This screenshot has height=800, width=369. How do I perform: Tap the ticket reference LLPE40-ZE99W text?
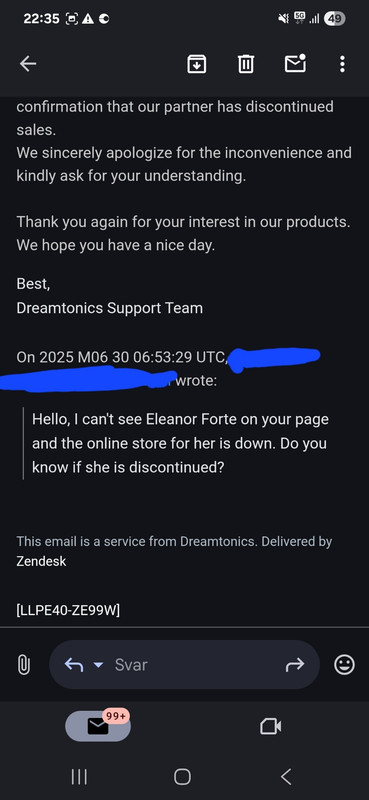coord(68,610)
